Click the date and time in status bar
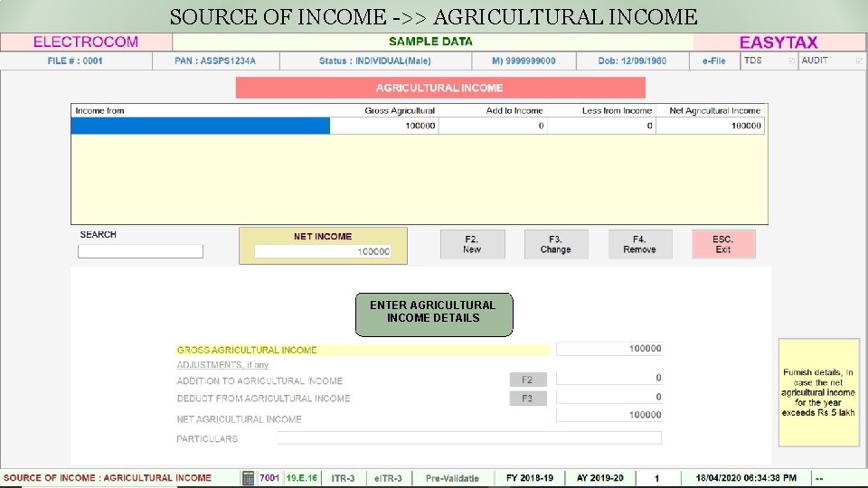The height and width of the screenshot is (488, 868). (x=746, y=478)
